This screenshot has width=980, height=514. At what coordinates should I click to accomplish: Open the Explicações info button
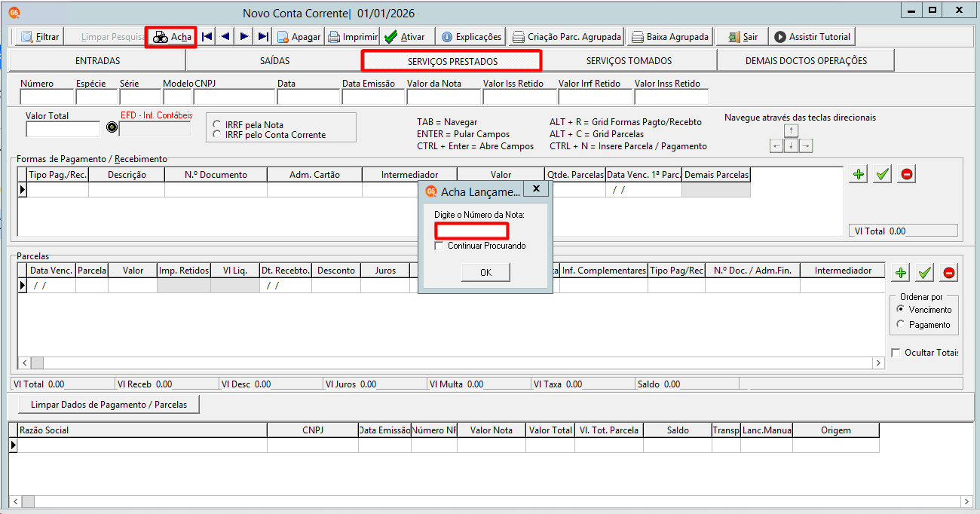[x=471, y=36]
